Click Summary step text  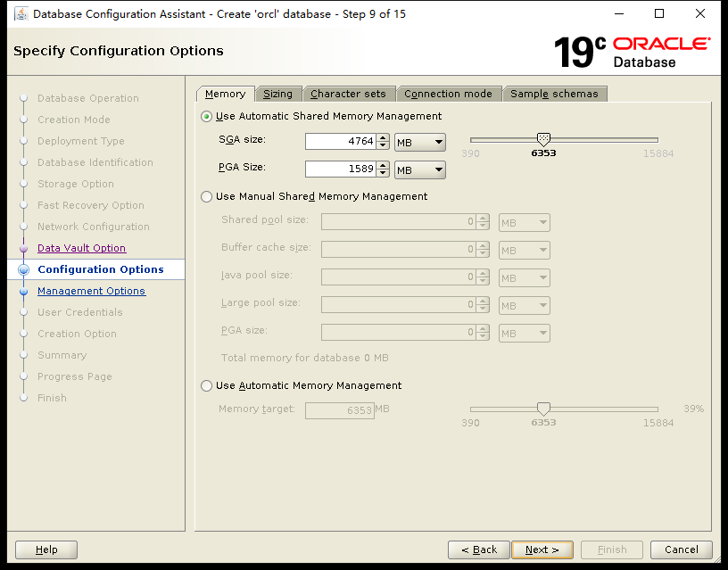(62, 355)
